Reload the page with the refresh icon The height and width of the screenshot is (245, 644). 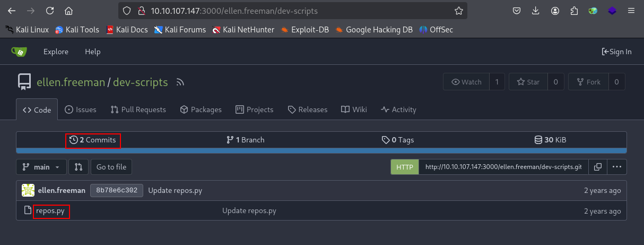click(50, 11)
